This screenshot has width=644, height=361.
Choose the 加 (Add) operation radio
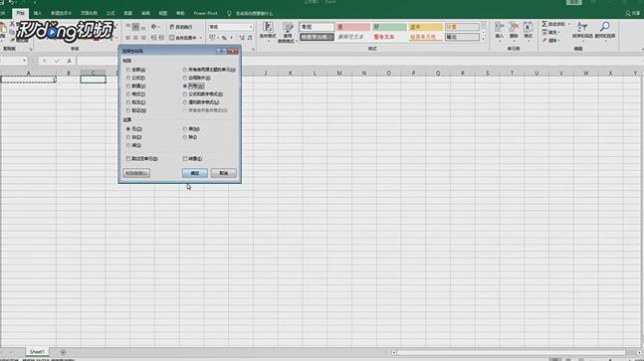click(x=134, y=137)
